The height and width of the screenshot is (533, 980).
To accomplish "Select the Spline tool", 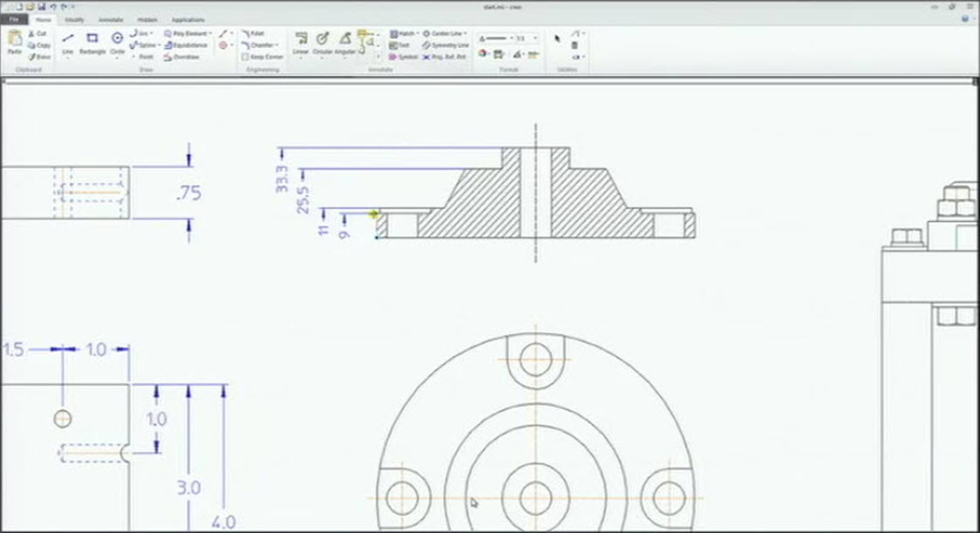I will pyautogui.click(x=143, y=45).
